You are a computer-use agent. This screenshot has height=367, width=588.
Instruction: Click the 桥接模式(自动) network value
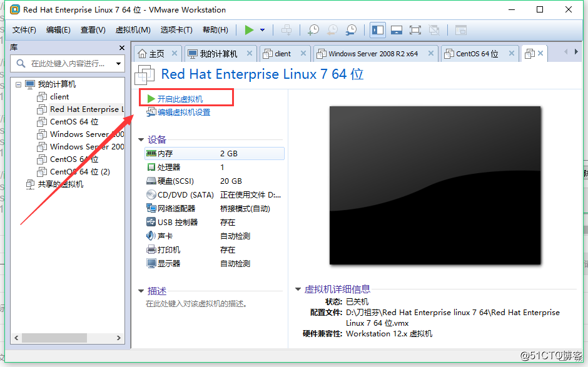245,208
